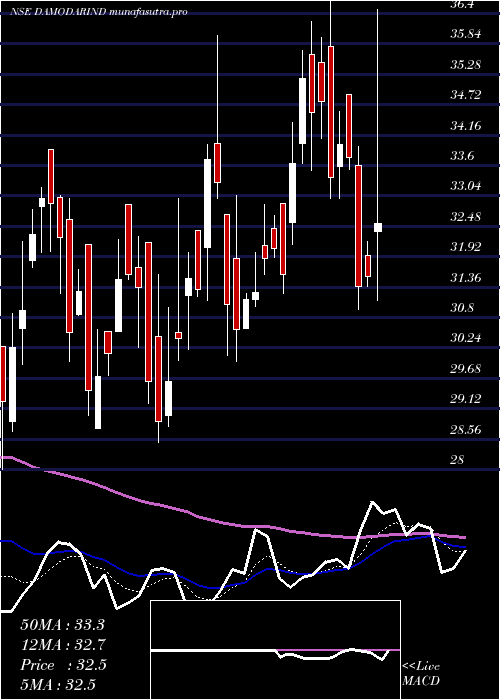Click the 5MA : 32.5 reading

[x=58, y=685]
